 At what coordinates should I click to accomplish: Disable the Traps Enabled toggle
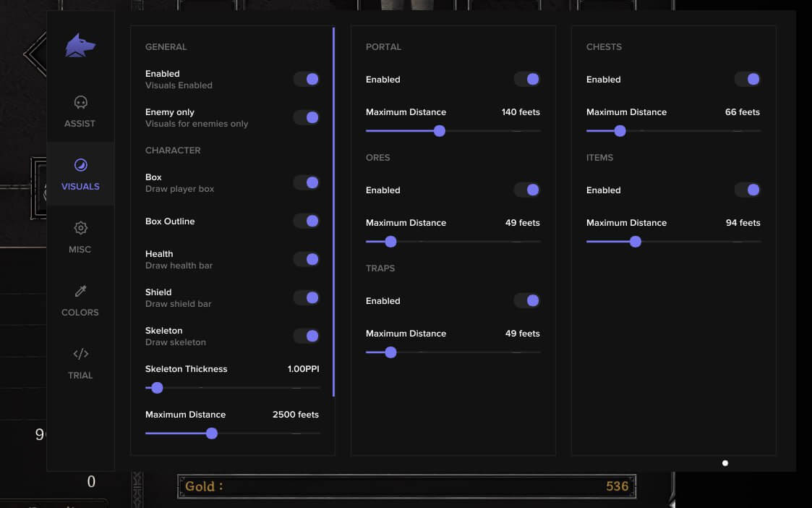click(527, 300)
